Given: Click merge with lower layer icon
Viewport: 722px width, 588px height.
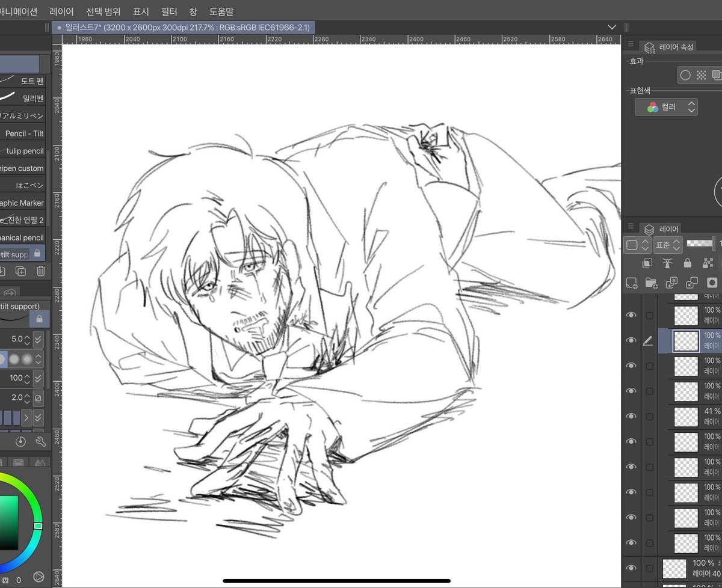Looking at the screenshot, I should (x=692, y=282).
